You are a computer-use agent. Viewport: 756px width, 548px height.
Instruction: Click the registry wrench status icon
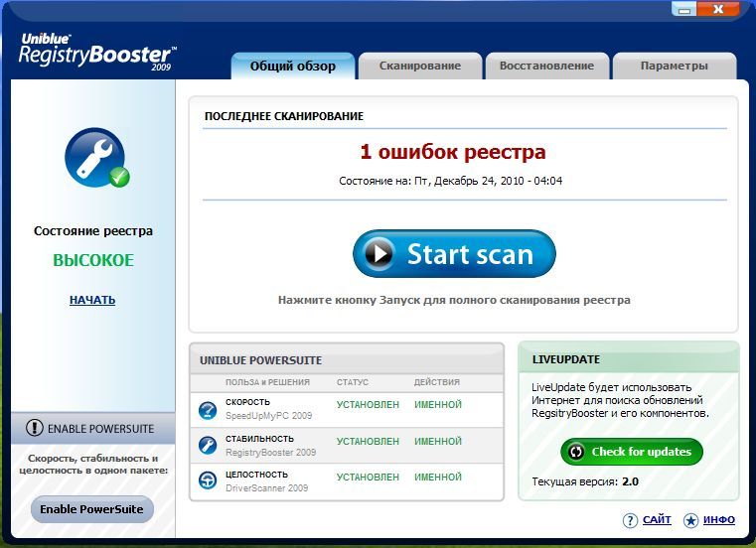[96, 158]
